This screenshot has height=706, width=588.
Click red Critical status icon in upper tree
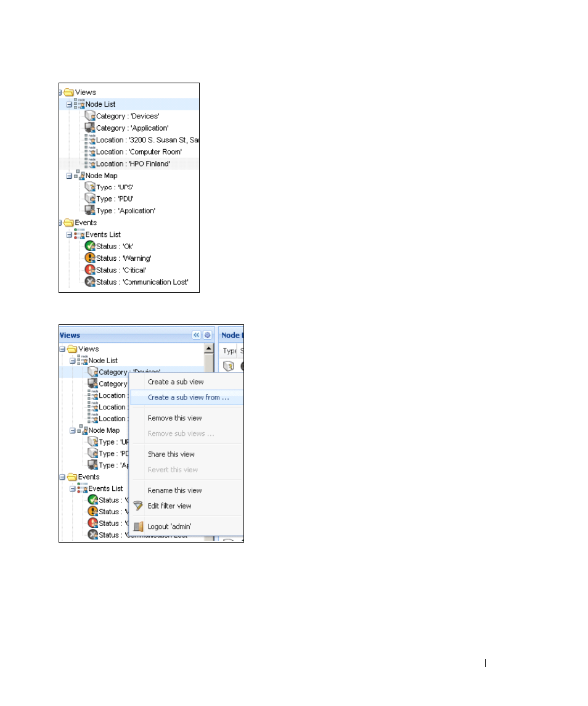pos(90,269)
